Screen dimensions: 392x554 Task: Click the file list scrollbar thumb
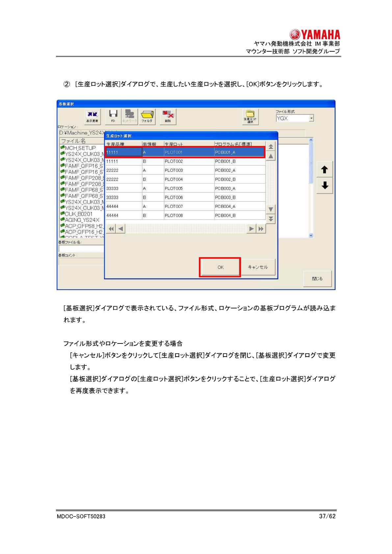tap(311, 163)
